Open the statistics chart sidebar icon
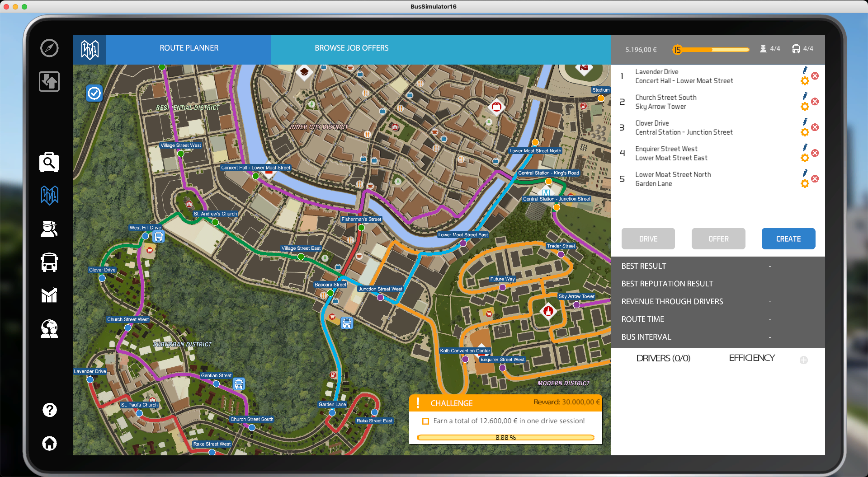Screen dimensions: 868x477 [49, 295]
